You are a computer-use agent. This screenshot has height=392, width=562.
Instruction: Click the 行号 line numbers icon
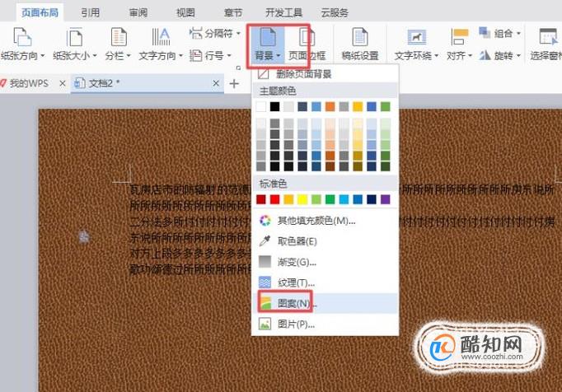point(195,55)
